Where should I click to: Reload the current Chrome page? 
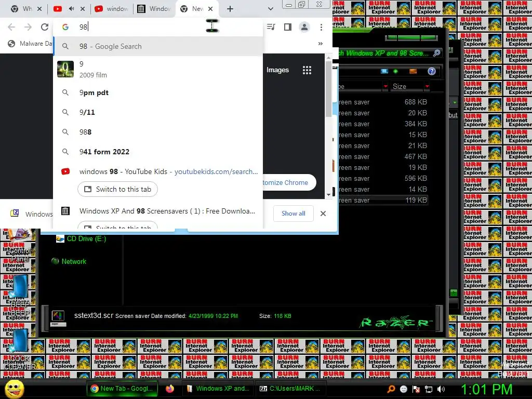45,27
